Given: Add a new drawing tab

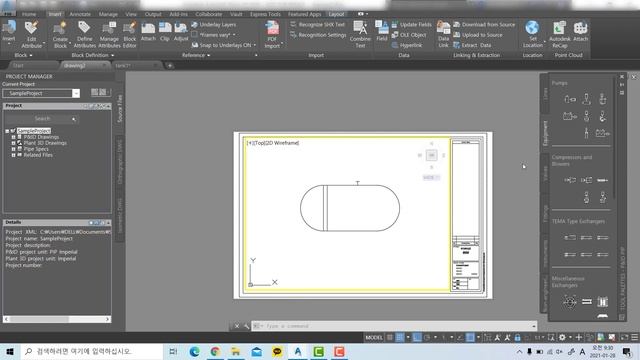Looking at the screenshot, I should coord(170,65).
